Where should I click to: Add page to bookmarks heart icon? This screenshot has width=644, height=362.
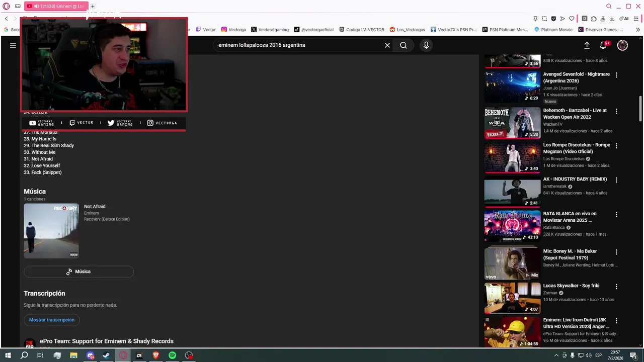[572, 19]
